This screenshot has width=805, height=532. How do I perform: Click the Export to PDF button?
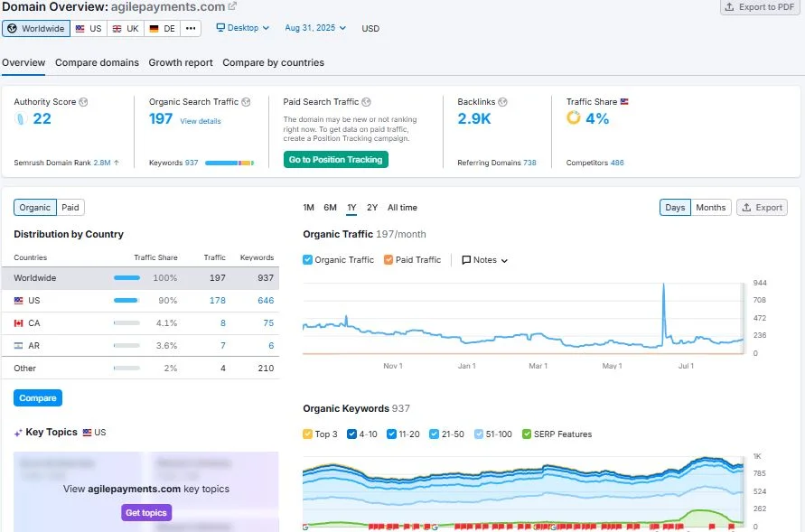[761, 7]
